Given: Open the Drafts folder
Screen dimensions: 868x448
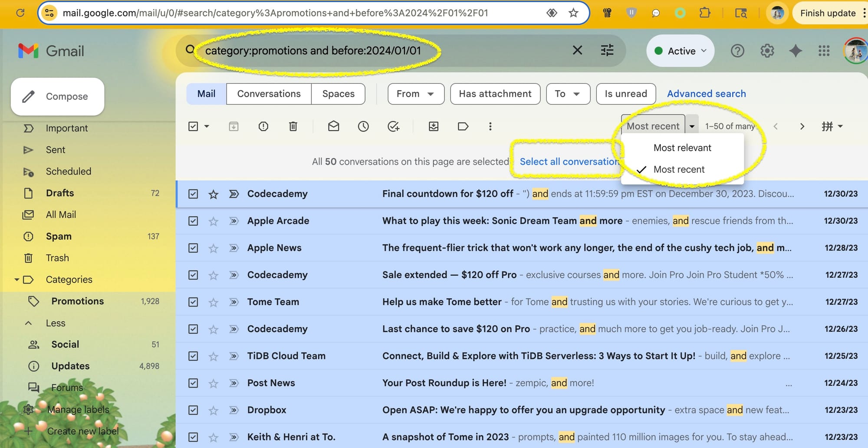Looking at the screenshot, I should [x=60, y=193].
